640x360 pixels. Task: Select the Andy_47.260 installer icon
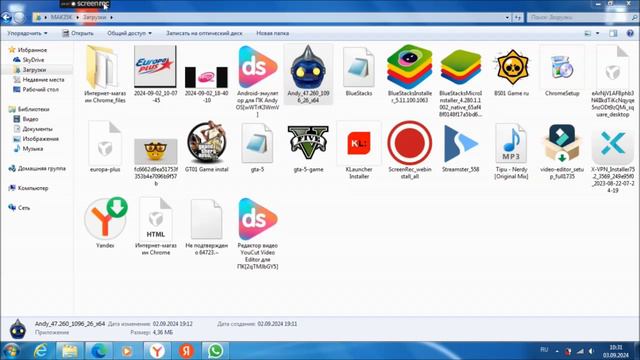click(308, 67)
